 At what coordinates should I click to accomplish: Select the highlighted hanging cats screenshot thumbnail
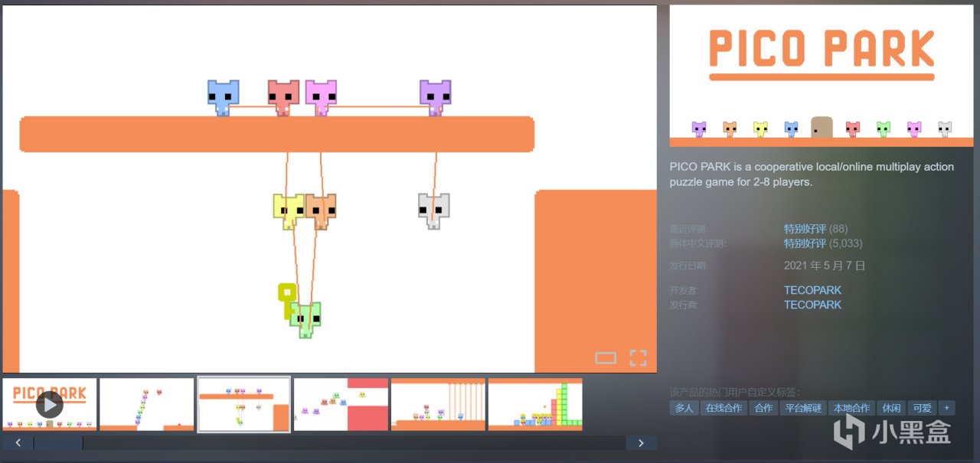point(243,404)
